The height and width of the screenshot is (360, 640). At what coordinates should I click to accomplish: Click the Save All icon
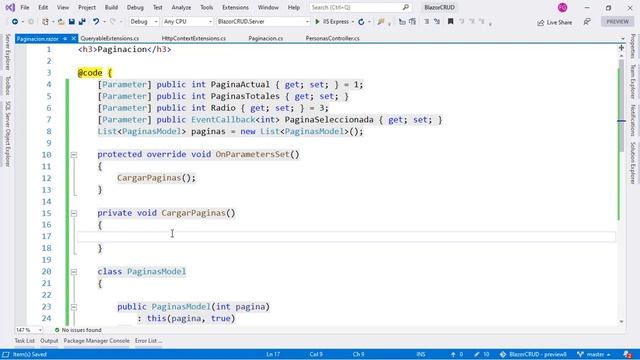82,22
